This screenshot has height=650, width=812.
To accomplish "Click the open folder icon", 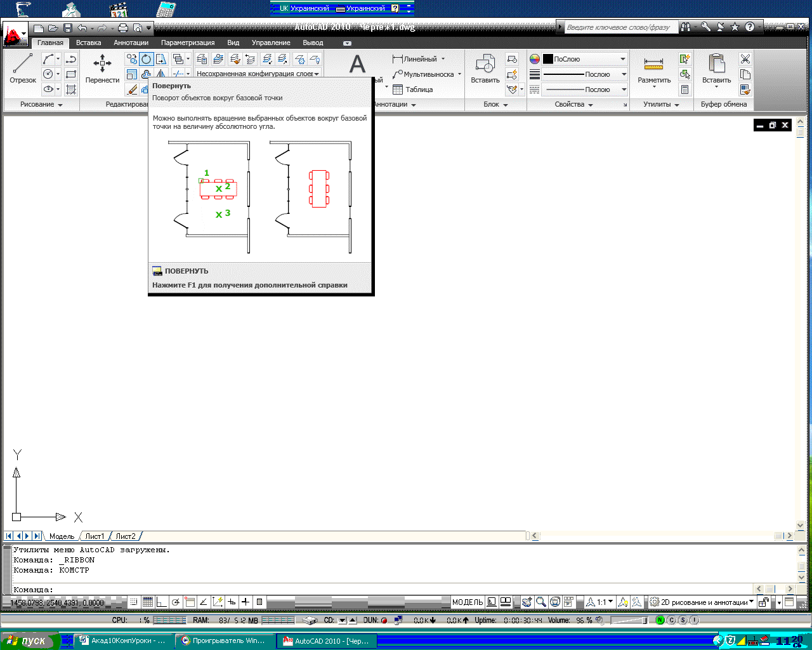I will (x=53, y=28).
